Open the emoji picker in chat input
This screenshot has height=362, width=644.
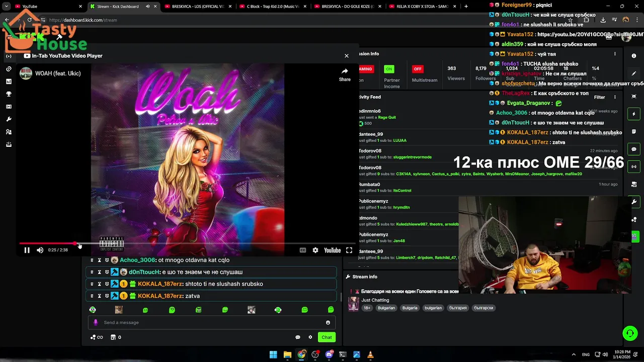pyautogui.click(x=328, y=323)
